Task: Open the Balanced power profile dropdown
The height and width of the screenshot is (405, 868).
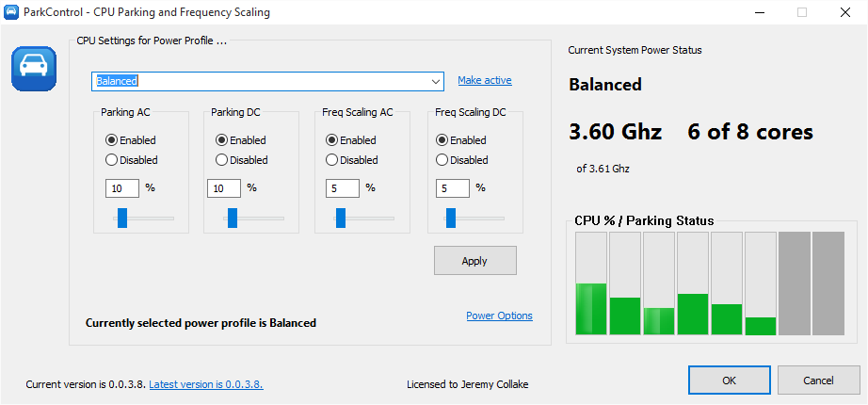Action: click(x=267, y=81)
